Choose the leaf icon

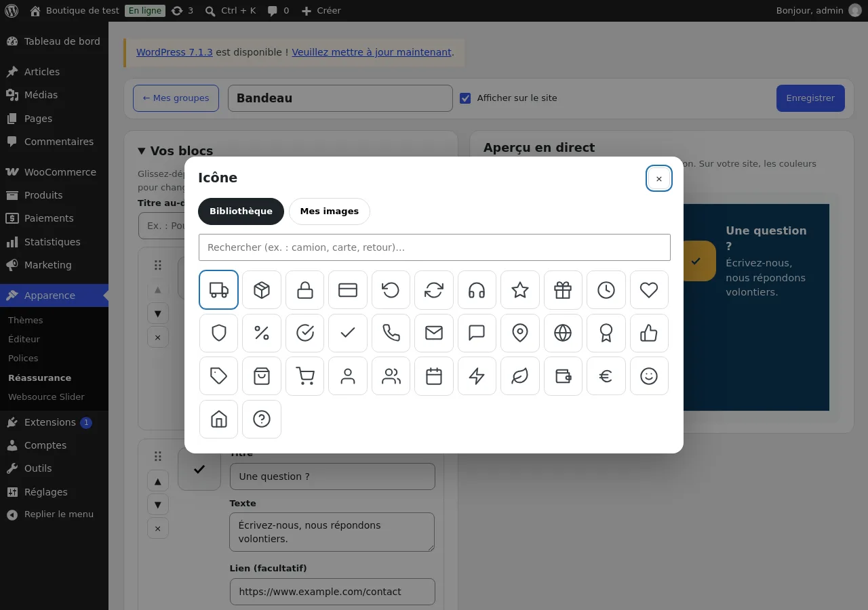(520, 376)
